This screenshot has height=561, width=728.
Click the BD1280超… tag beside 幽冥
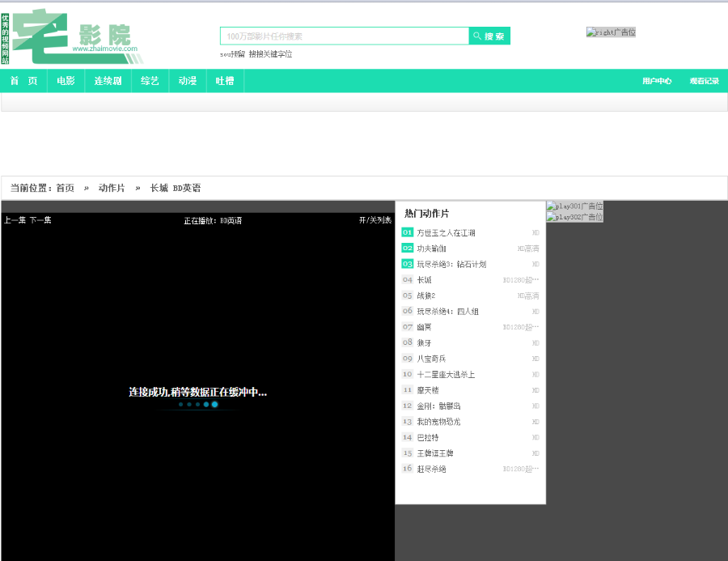click(521, 327)
